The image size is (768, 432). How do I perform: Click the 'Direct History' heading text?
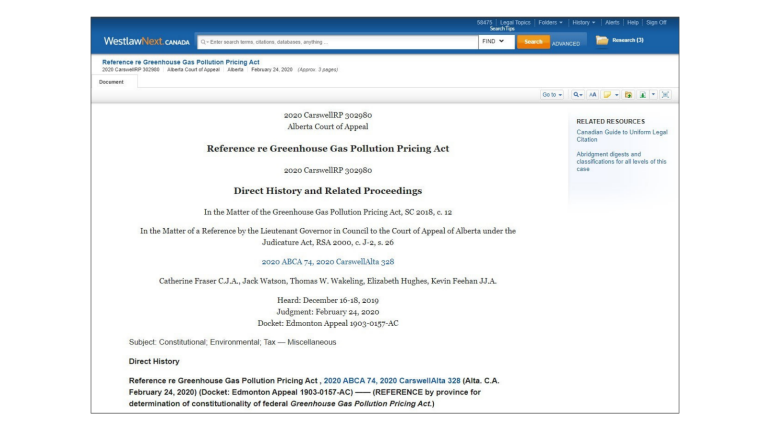pyautogui.click(x=154, y=361)
